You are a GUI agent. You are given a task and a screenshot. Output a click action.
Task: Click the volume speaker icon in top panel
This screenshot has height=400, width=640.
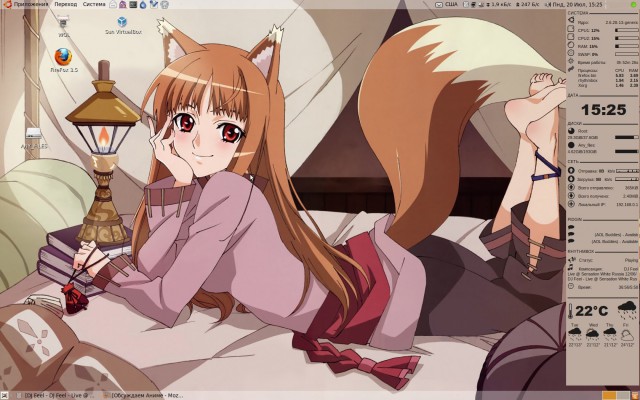[547, 5]
